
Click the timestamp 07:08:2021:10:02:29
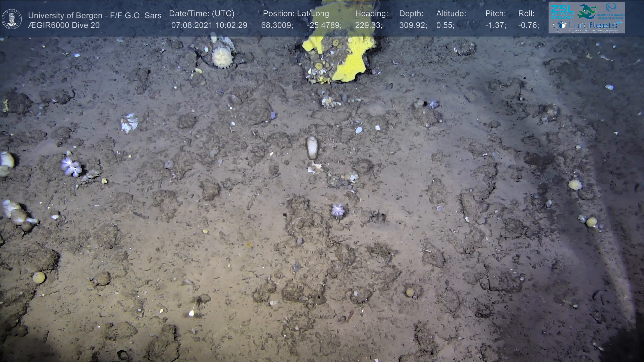click(x=209, y=25)
